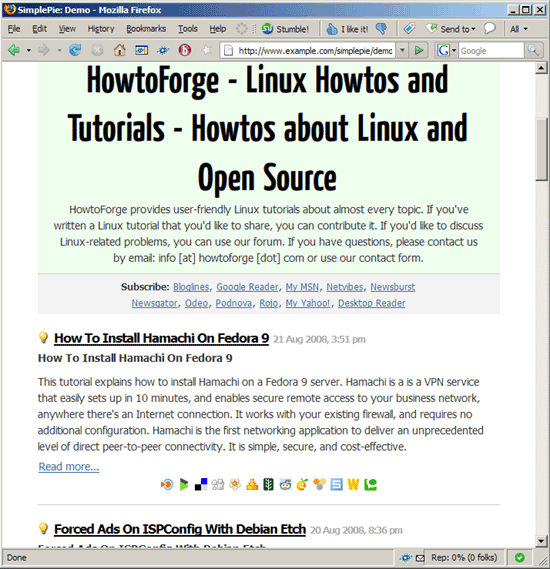The image size is (550, 569).
Task: Click the green checkmark status bar icon
Action: pos(520,557)
